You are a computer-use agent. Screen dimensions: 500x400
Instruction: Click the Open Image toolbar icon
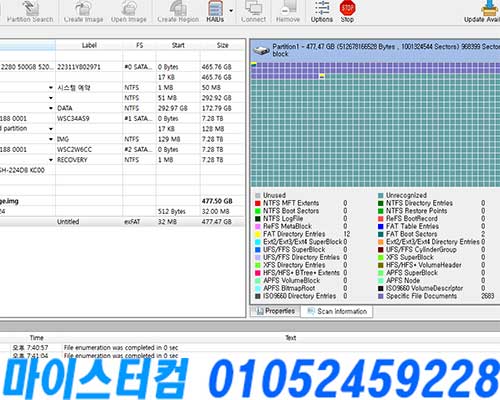coord(129,8)
